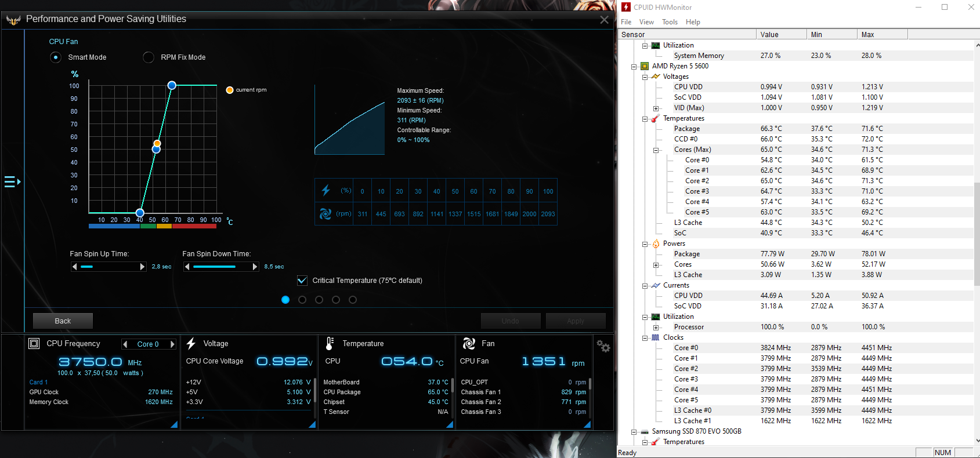Select the first page indicator dot

click(285, 300)
